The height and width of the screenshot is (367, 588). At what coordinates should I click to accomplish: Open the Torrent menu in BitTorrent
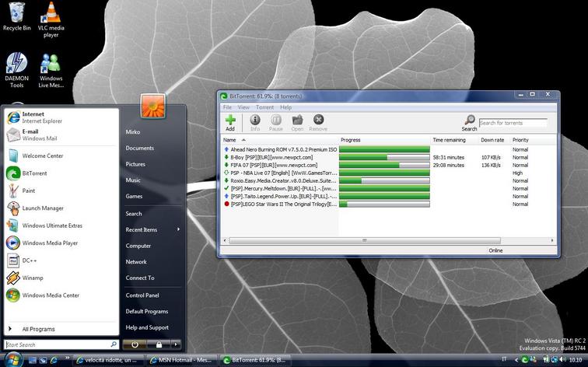(264, 107)
